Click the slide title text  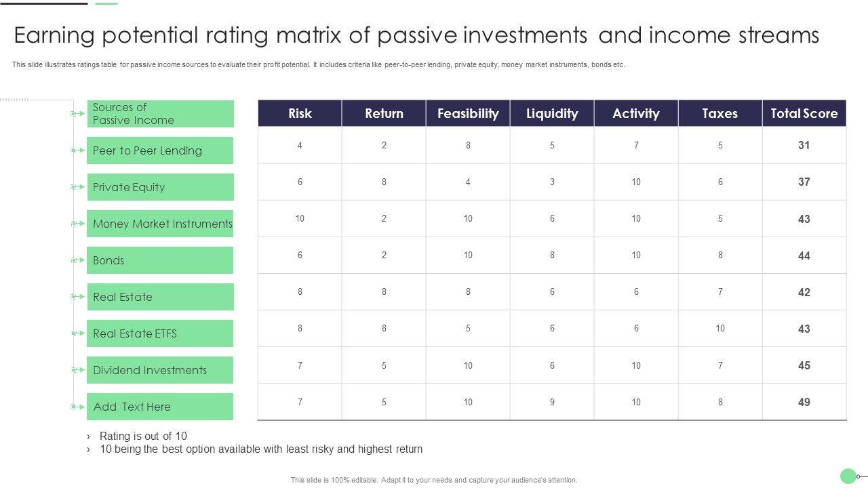point(416,35)
